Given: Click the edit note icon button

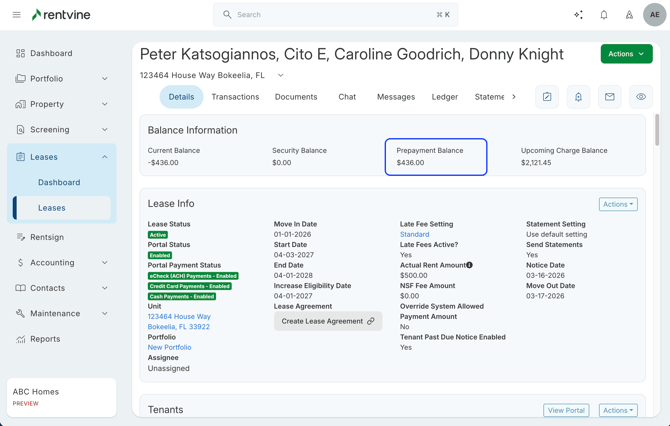Looking at the screenshot, I should 547,97.
